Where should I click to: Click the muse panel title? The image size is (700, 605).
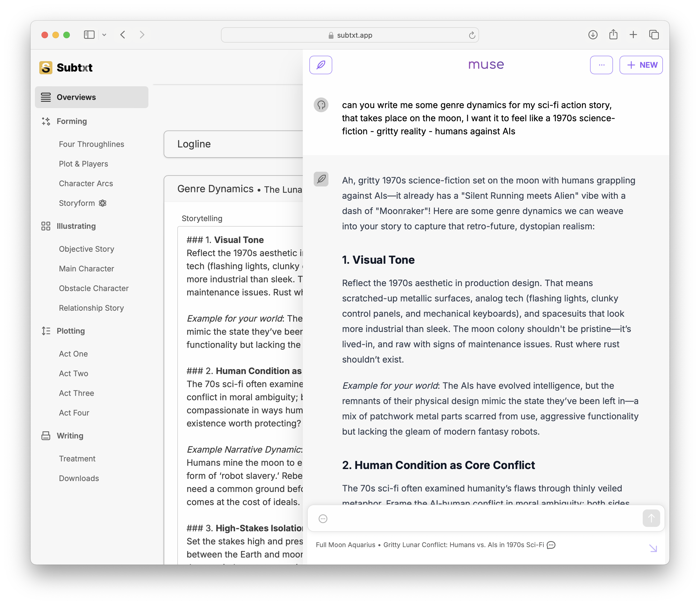pos(486,65)
